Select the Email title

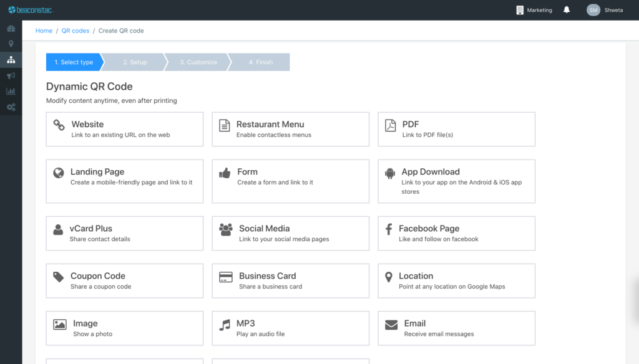point(415,323)
